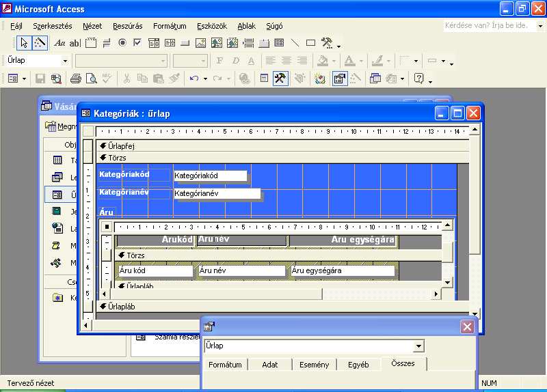Select the Áru név subform text box
Image resolution: width=547 pixels, height=392 pixels.
coord(242,270)
